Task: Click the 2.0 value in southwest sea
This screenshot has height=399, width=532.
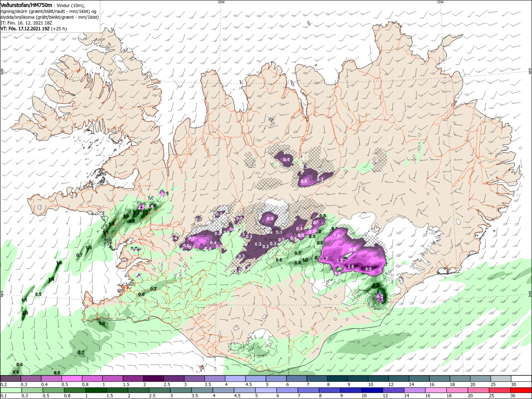Action: pos(25,313)
